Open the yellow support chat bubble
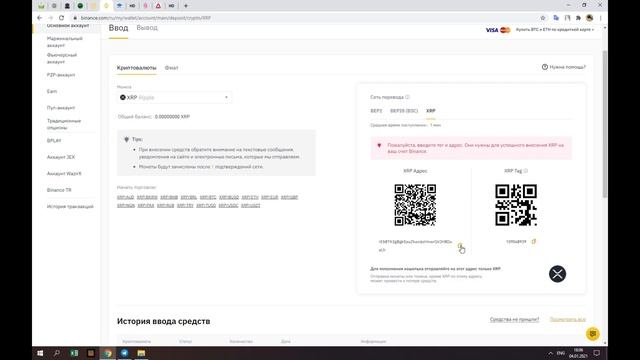 click(x=593, y=334)
